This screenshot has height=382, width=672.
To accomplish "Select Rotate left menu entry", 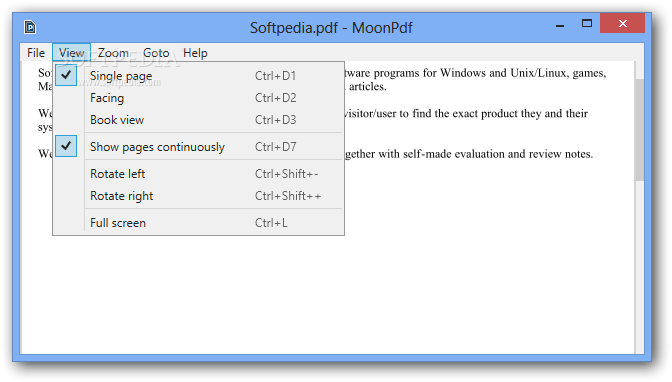I will [x=198, y=174].
